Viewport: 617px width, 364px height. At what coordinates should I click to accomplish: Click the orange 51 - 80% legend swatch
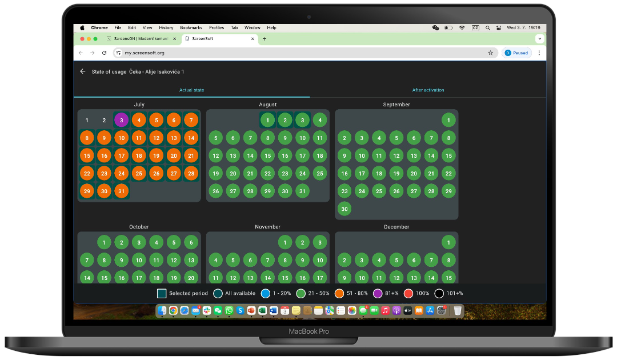click(x=339, y=293)
